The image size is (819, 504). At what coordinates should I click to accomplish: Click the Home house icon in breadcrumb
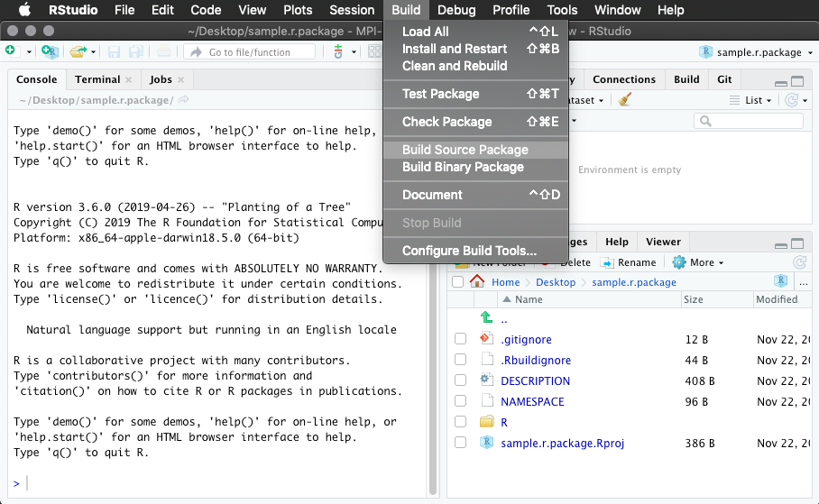point(477,281)
